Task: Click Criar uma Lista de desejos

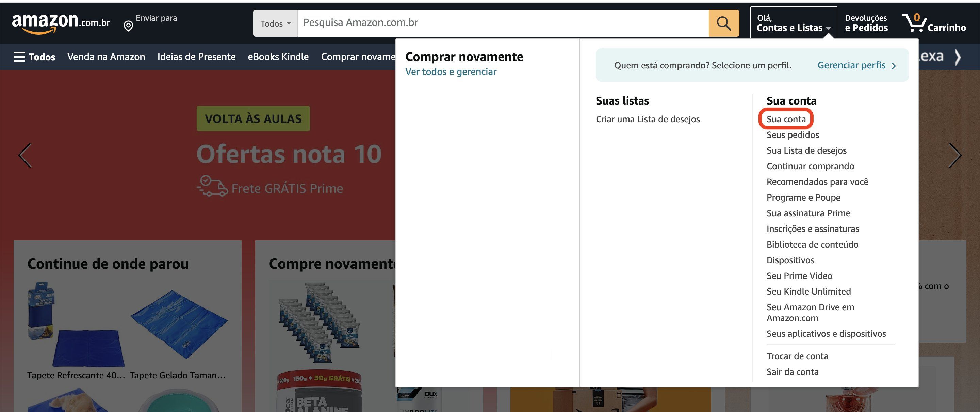Action: tap(648, 119)
